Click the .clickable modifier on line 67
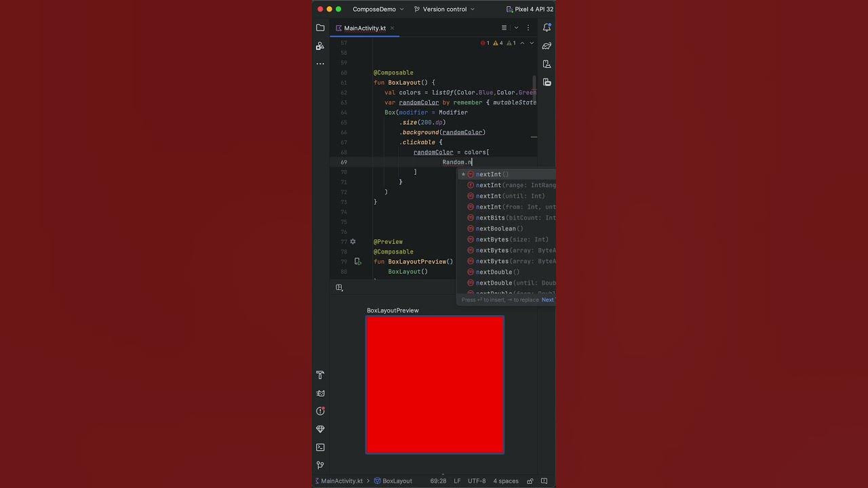This screenshot has height=488, width=868. tap(418, 142)
